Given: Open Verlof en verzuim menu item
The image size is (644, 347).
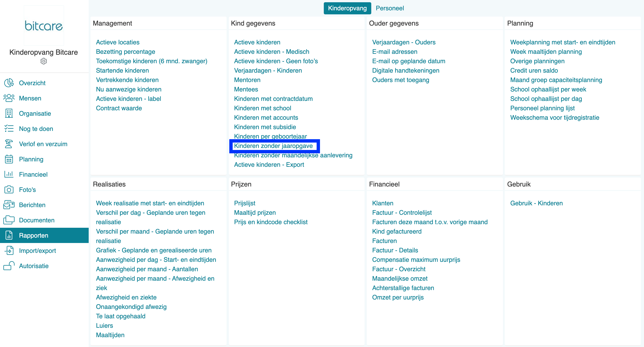Looking at the screenshot, I should (43, 144).
